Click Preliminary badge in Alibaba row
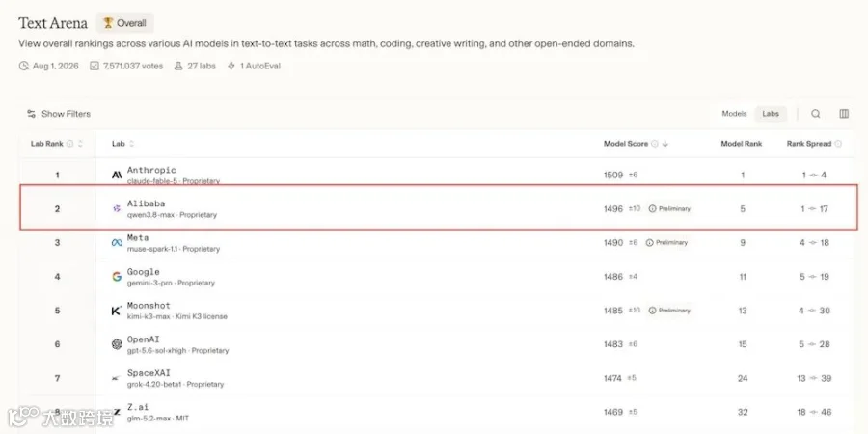This screenshot has width=868, height=434. [x=670, y=208]
